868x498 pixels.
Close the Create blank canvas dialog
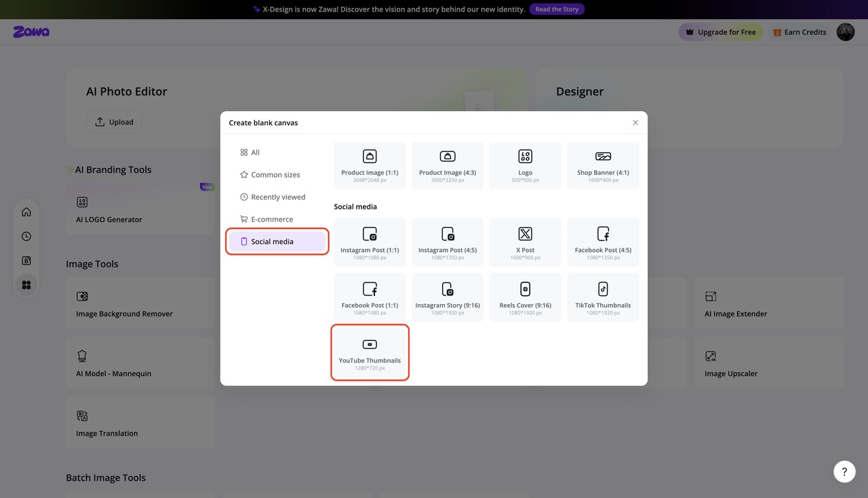pyautogui.click(x=635, y=123)
